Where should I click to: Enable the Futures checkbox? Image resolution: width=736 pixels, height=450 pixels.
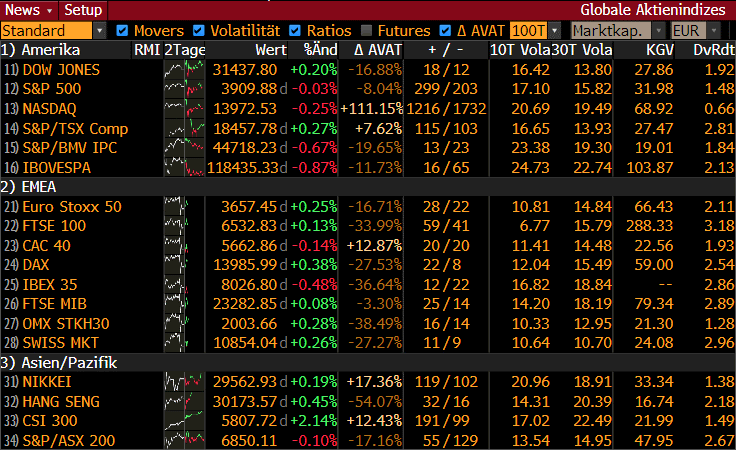(x=367, y=31)
